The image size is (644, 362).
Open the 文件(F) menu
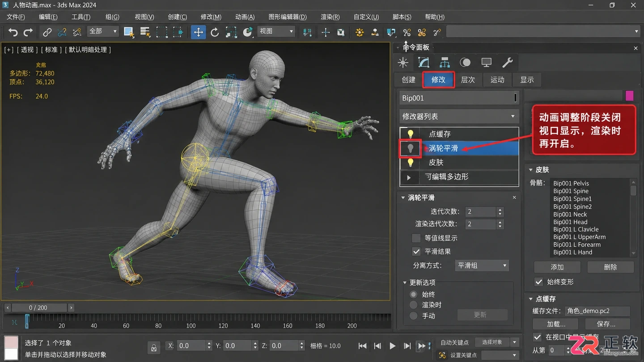(x=16, y=17)
